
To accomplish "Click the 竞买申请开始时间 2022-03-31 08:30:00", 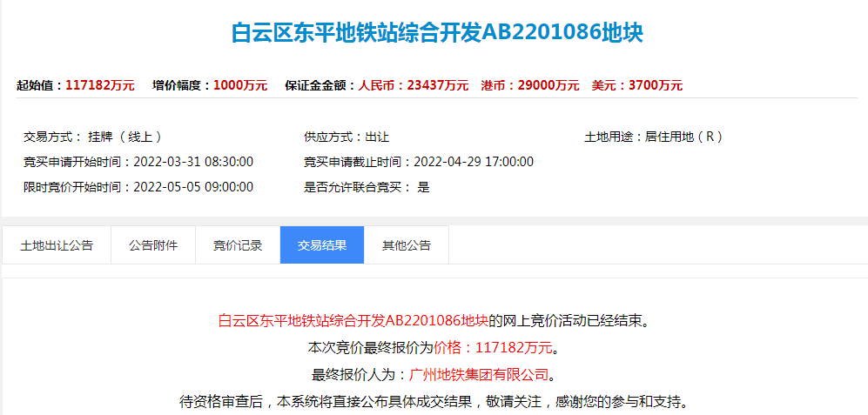I will pos(138,162).
